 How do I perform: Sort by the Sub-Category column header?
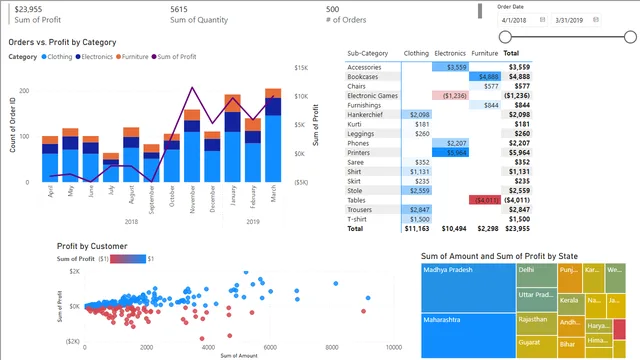(367, 53)
